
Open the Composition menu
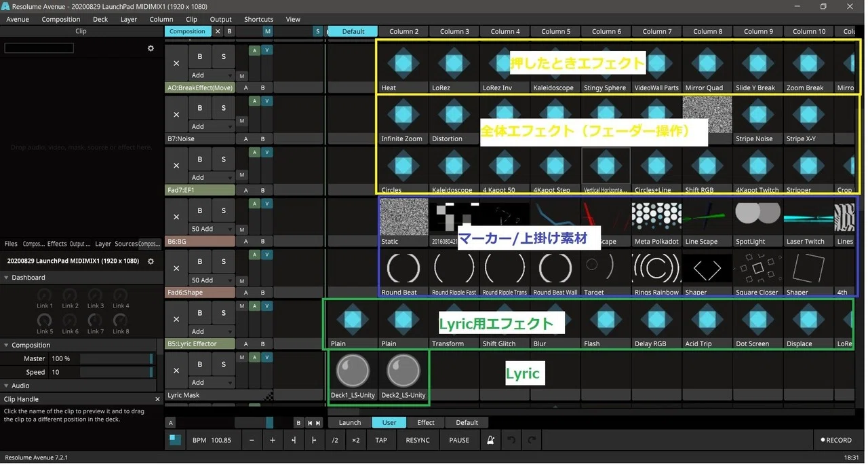point(61,19)
